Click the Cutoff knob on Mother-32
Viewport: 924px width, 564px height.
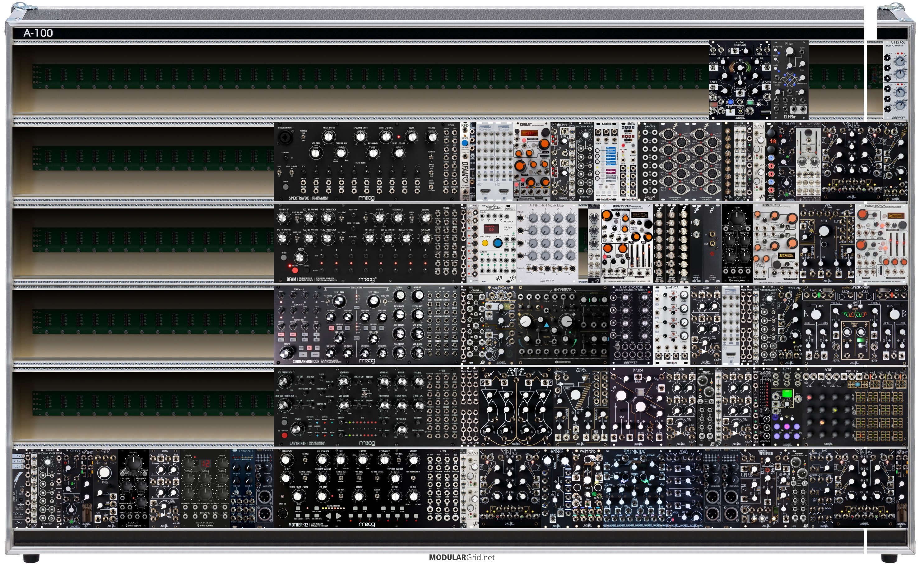(362, 460)
